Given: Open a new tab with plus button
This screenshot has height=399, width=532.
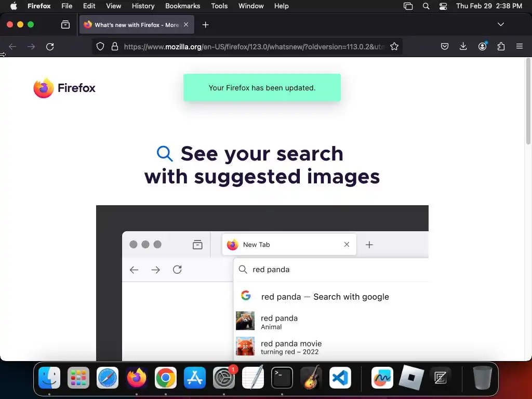Looking at the screenshot, I should coord(205,25).
